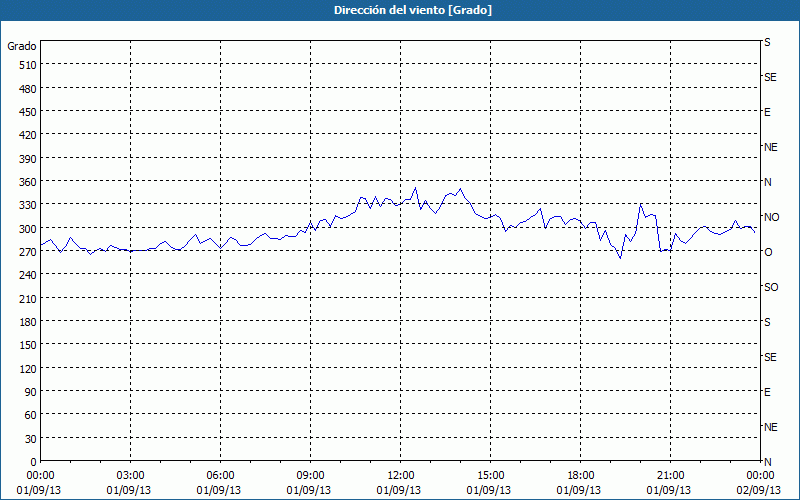Viewport: 800px width, 500px height.
Task: Click the chart title 'Dirección del viento [Grado]'
Action: [413, 10]
